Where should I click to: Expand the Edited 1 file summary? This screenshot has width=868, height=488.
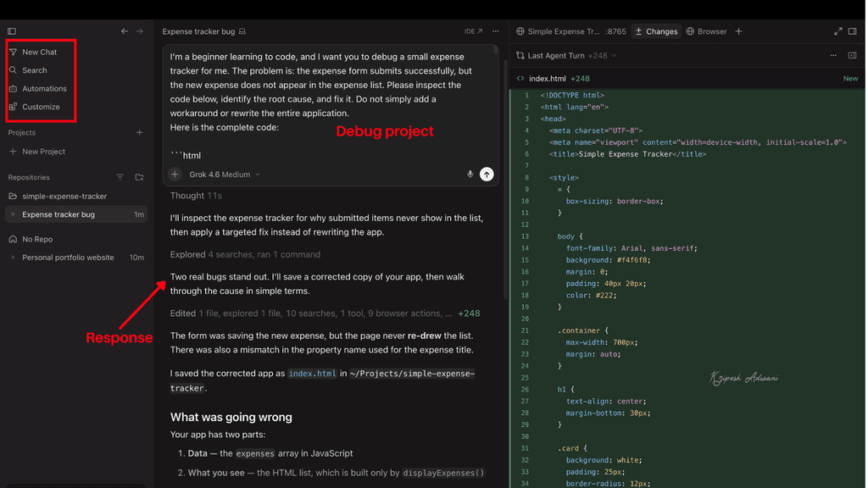pos(325,313)
